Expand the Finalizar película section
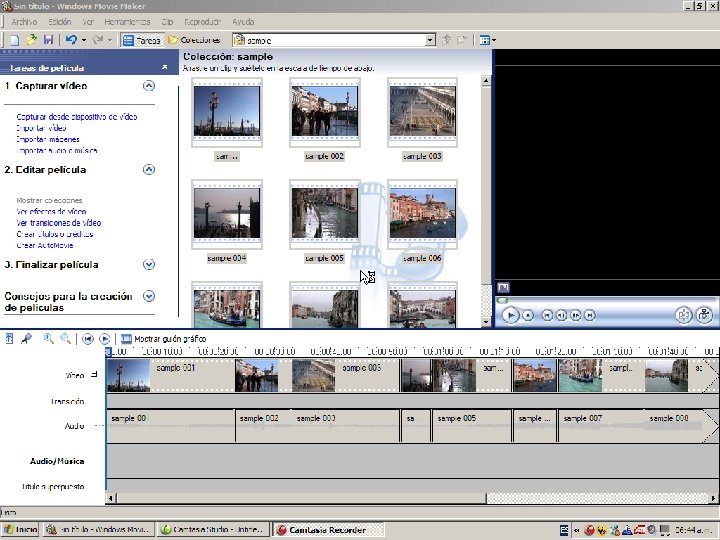Screen dimensions: 720x540 149,265
